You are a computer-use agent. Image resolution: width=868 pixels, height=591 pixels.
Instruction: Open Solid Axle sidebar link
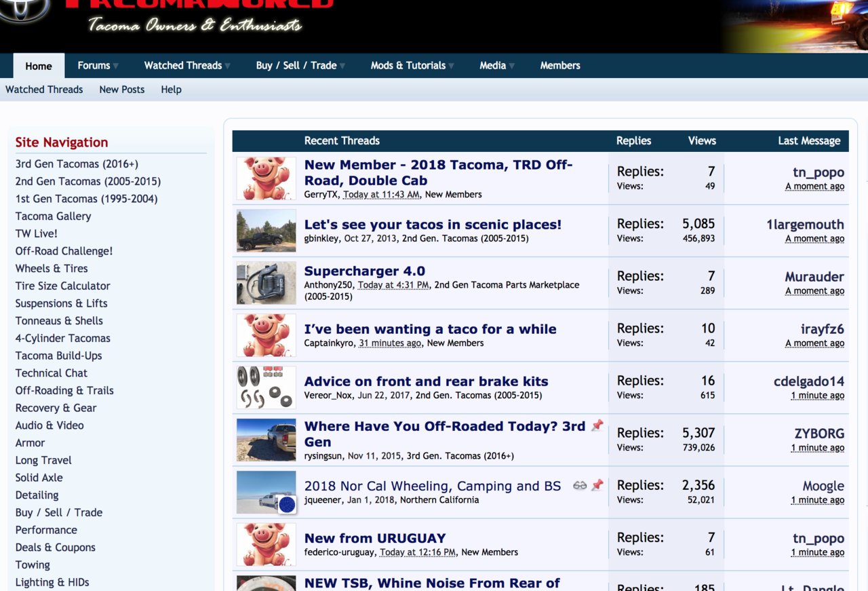point(39,478)
